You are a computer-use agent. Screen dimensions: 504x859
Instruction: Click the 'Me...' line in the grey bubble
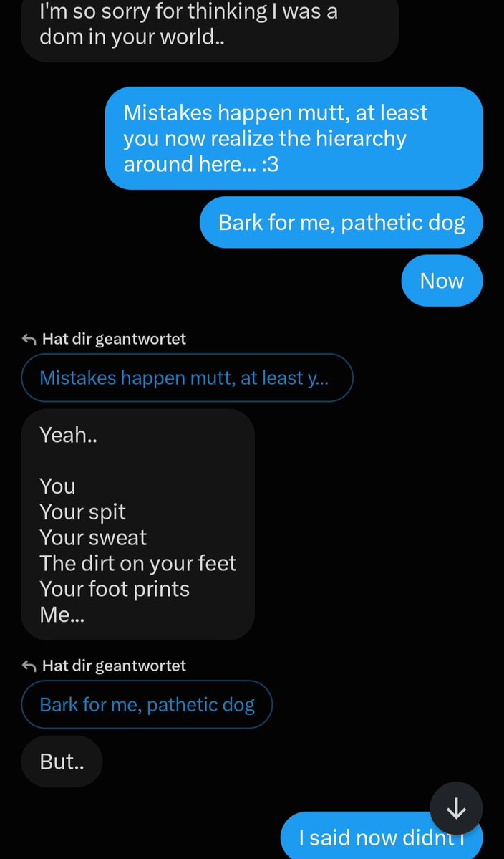point(62,615)
